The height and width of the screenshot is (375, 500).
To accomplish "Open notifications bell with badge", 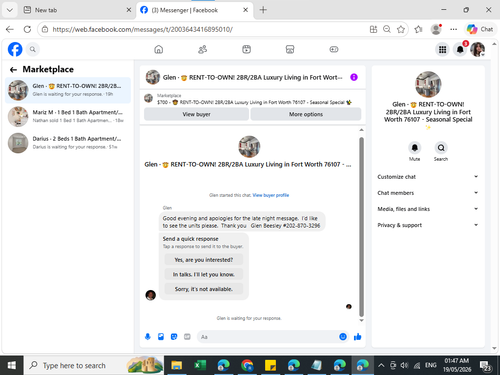I will click(x=460, y=50).
